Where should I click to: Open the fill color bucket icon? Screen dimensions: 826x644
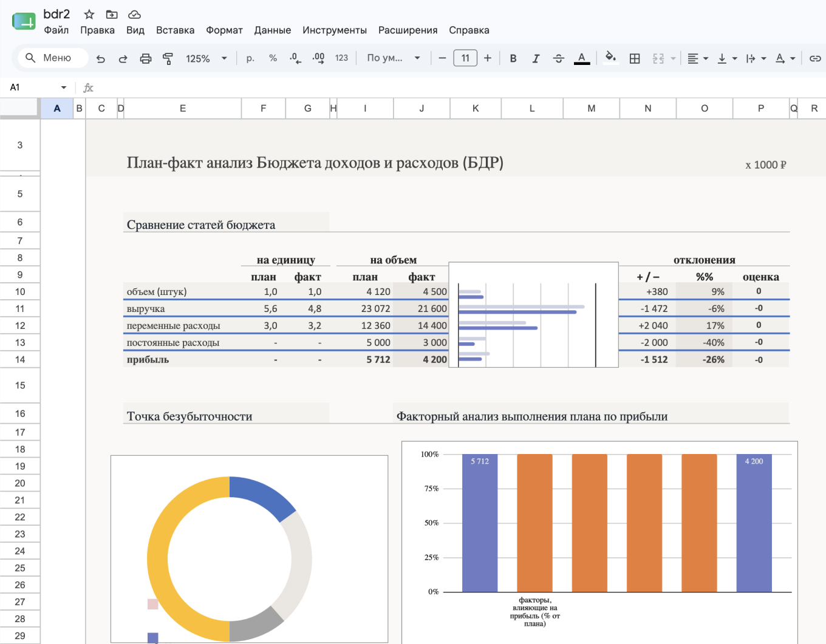pyautogui.click(x=610, y=58)
